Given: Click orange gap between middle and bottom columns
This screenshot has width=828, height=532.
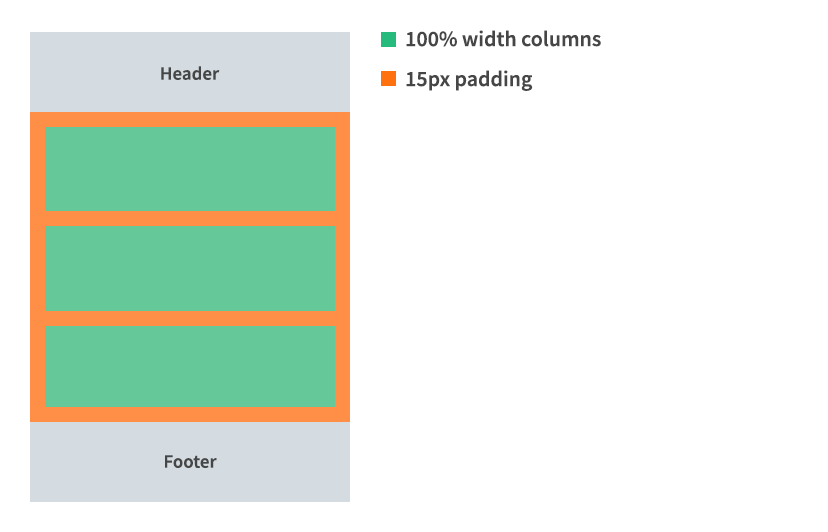Looking at the screenshot, I should coord(190,318).
